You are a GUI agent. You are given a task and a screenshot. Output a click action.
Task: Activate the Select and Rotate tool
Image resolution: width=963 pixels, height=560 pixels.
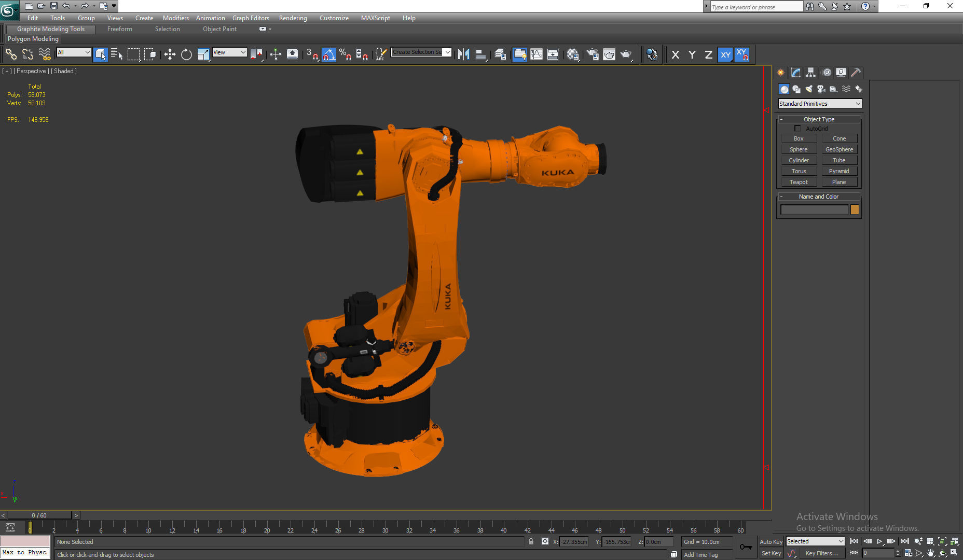(186, 54)
